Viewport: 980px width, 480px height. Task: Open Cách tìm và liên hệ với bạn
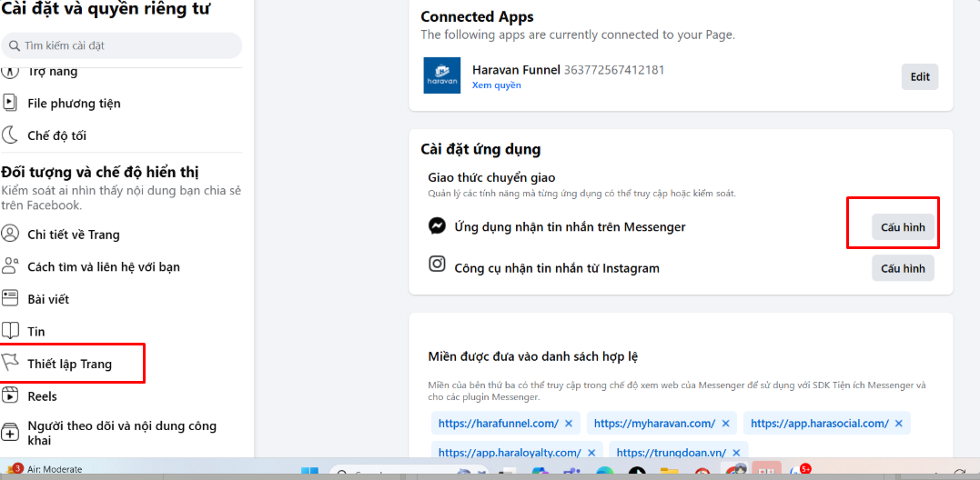103,266
